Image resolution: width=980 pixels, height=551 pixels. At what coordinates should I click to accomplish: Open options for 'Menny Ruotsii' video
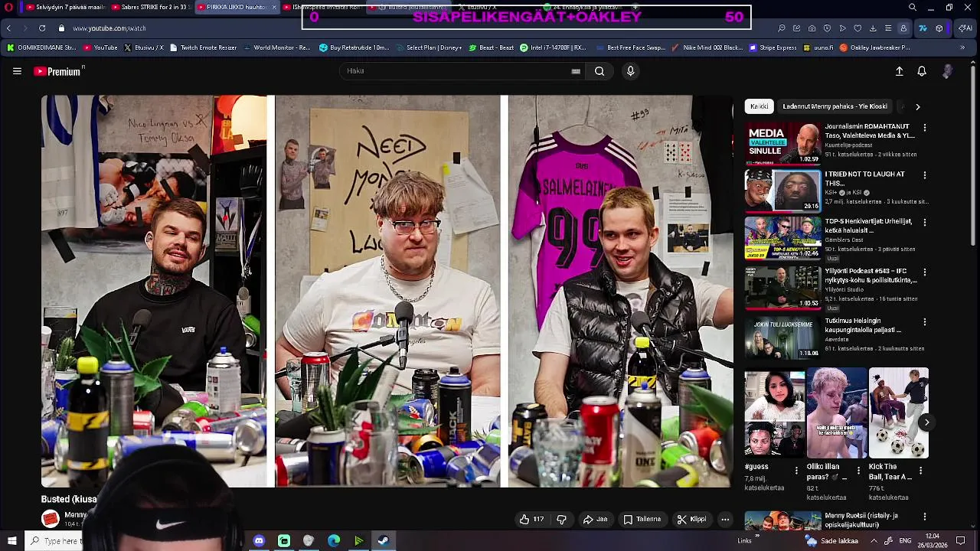(925, 517)
